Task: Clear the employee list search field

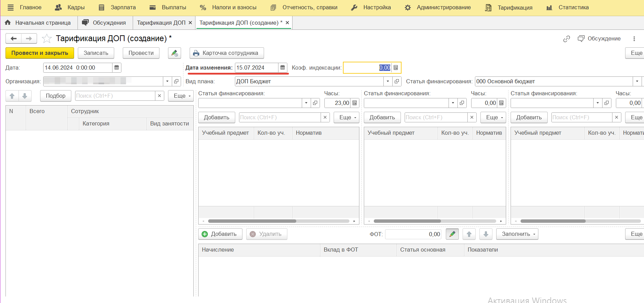Action: click(159, 96)
